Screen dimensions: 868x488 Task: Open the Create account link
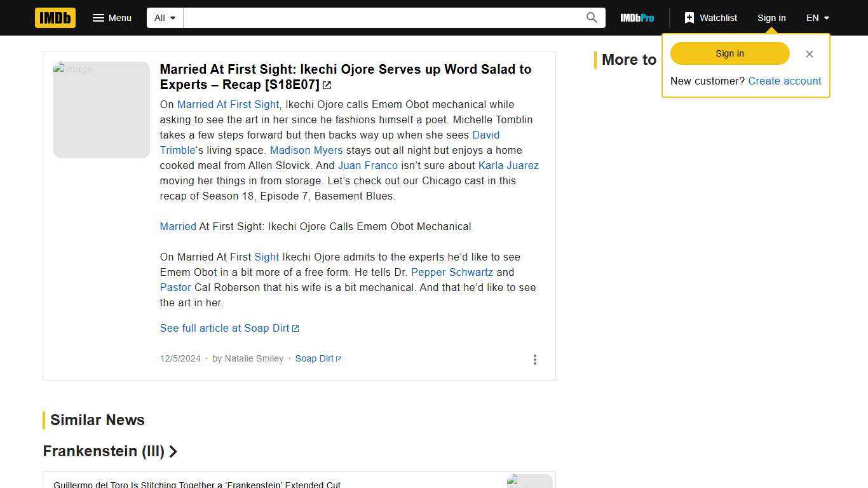[785, 81]
